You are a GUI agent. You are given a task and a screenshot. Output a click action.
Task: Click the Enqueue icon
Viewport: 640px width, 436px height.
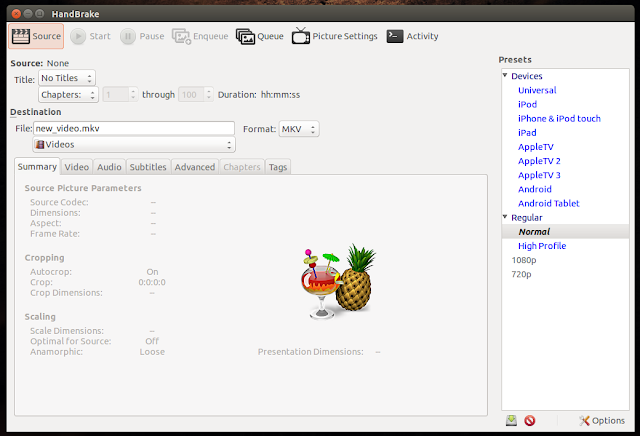click(x=181, y=36)
